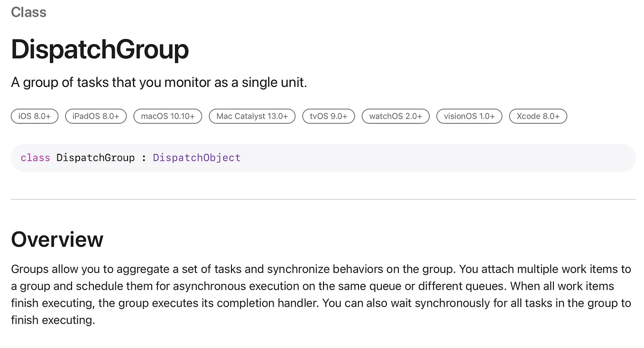Click the Overview section heading
Image resolution: width=644 pixels, height=348 pixels.
pos(57,239)
